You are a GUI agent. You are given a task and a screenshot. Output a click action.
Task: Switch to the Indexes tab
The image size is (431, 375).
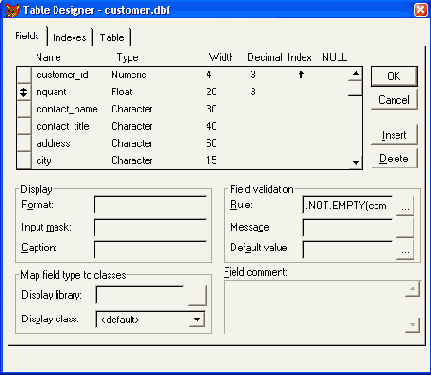click(70, 37)
